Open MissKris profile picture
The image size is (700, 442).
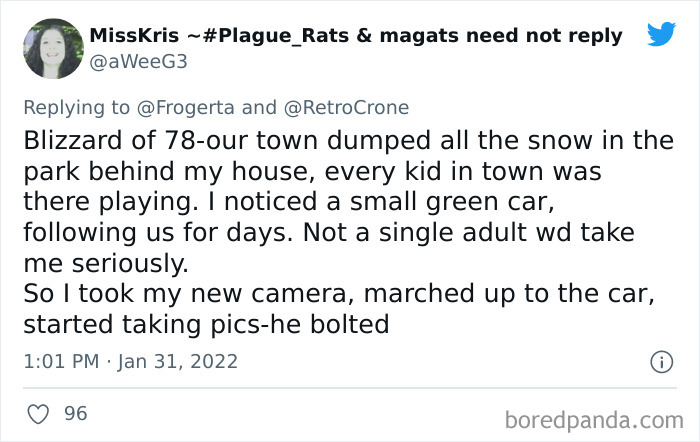coord(52,48)
